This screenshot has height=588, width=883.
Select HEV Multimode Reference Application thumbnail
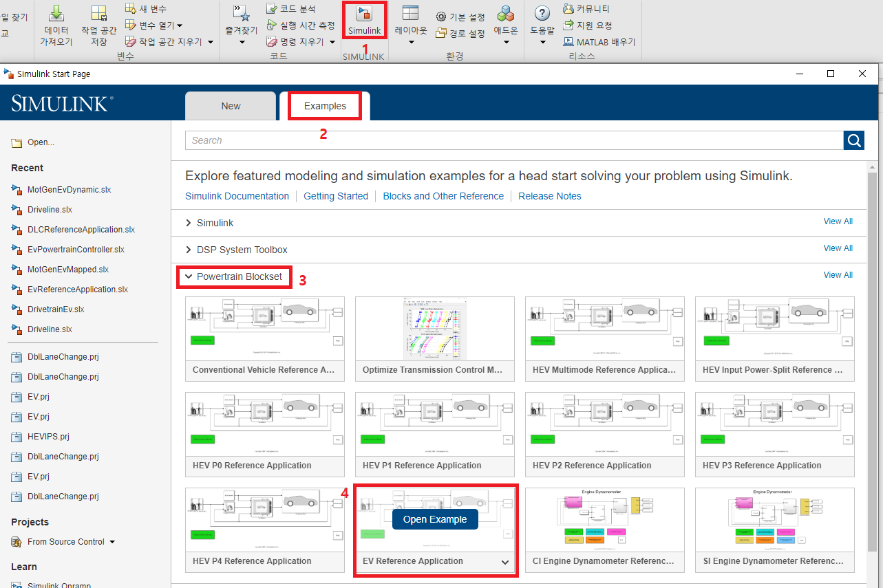[605, 328]
